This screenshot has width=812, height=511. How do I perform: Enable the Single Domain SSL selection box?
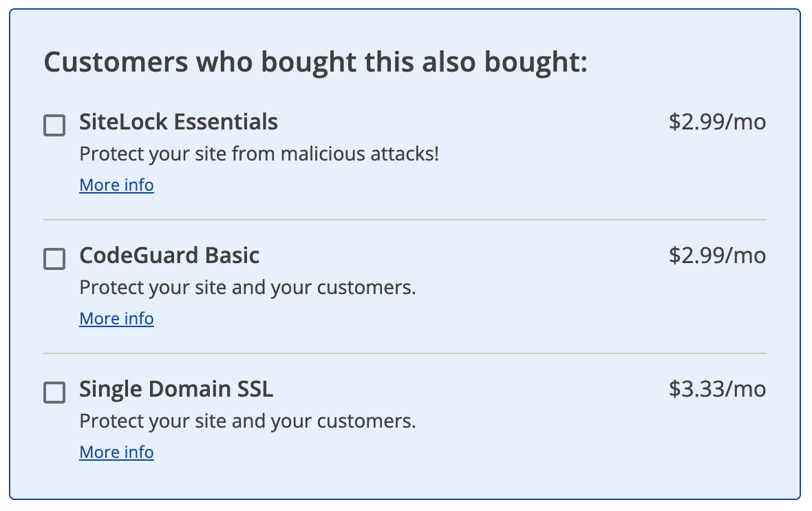54,393
